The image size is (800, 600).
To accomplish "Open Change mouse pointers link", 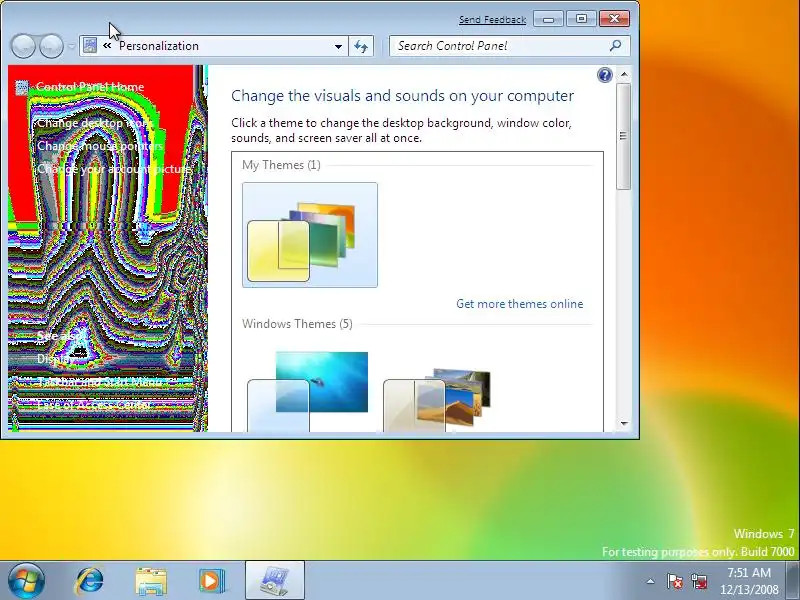I will click(x=100, y=146).
